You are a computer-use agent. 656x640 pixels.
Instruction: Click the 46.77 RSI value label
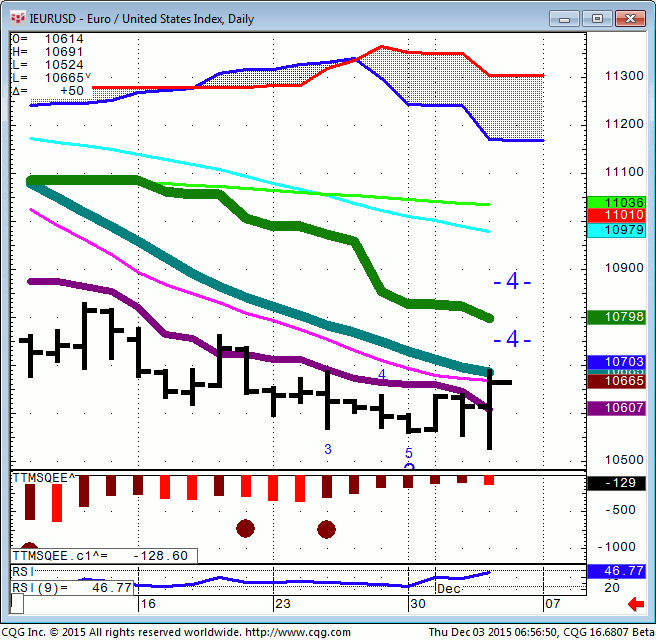click(x=616, y=571)
